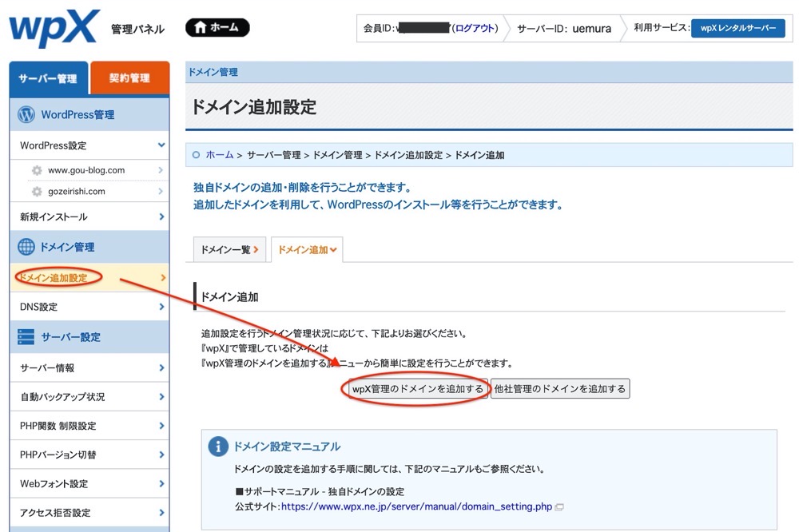Click 他社管理のドメインを追加する button
The width and height of the screenshot is (799, 532).
pos(560,389)
